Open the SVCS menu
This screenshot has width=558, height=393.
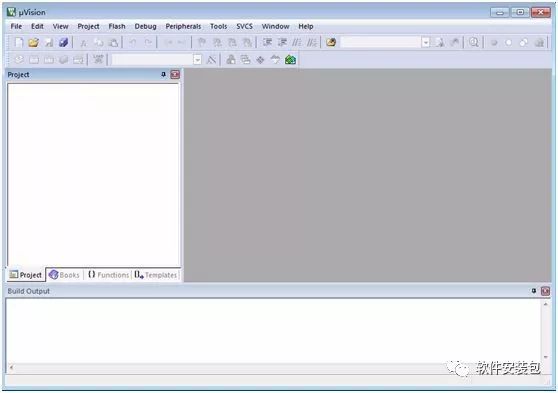point(244,26)
